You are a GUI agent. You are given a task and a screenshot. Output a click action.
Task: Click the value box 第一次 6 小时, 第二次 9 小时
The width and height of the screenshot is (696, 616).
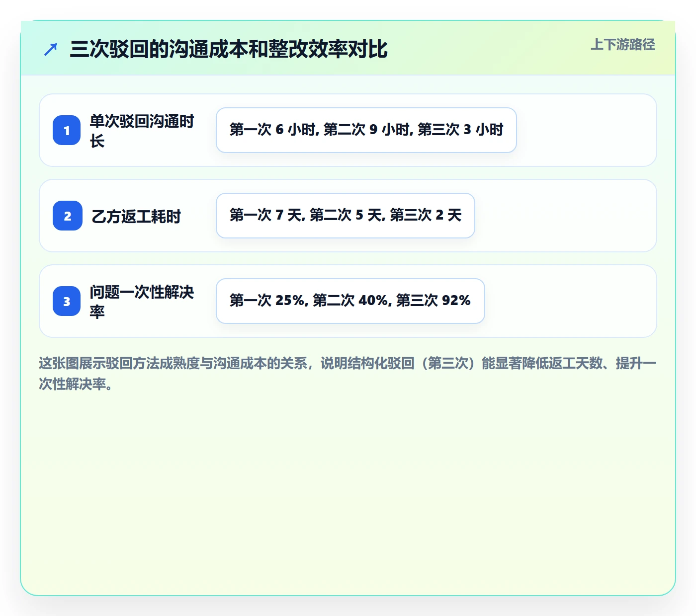click(x=366, y=130)
